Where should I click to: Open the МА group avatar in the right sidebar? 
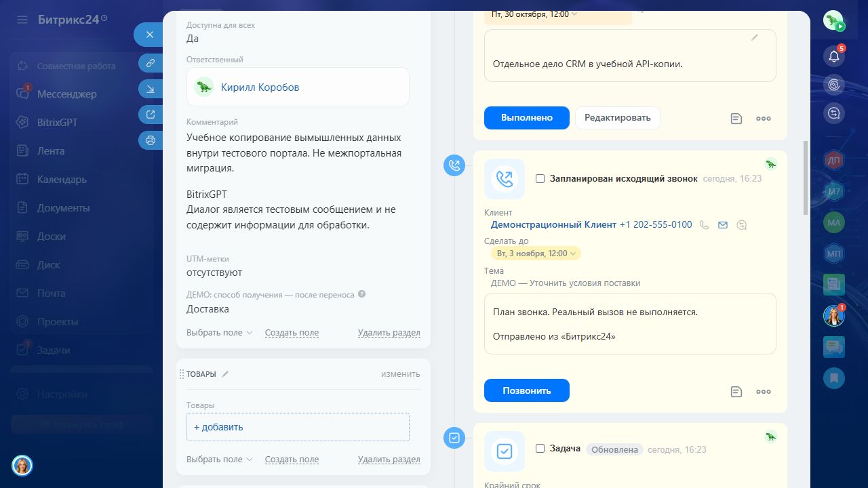pyautogui.click(x=834, y=222)
